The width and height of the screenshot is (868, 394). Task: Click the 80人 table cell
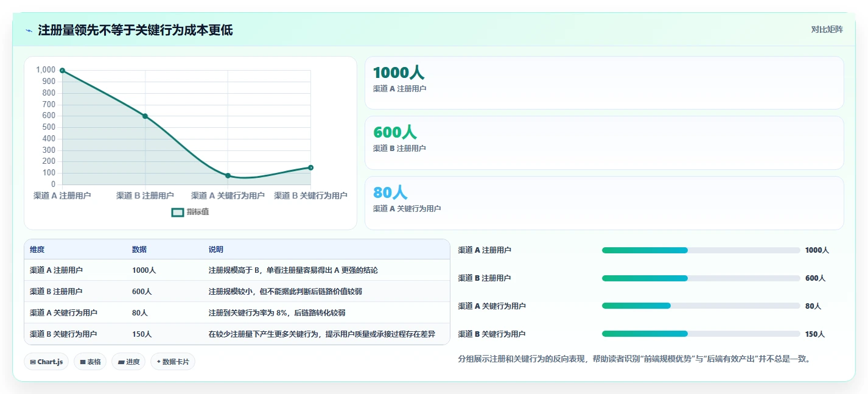click(x=140, y=313)
